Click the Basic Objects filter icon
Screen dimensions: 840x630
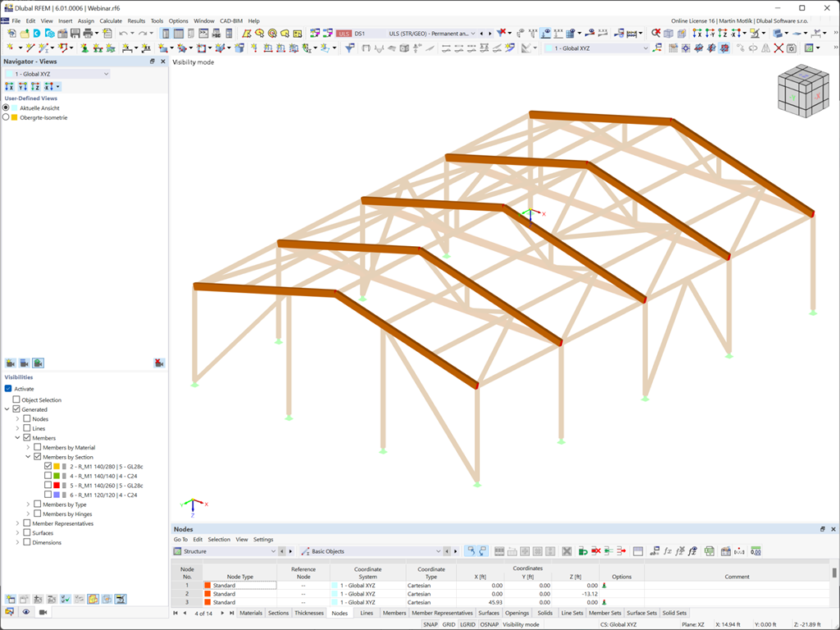305,550
